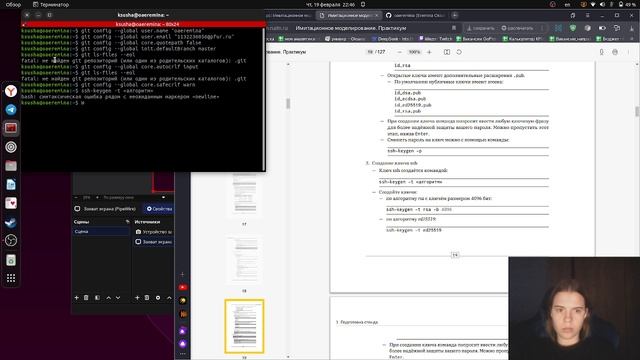Screen dimensions: 640x360
Task: Move the OBS source up
Action: pyautogui.click(x=169, y=298)
